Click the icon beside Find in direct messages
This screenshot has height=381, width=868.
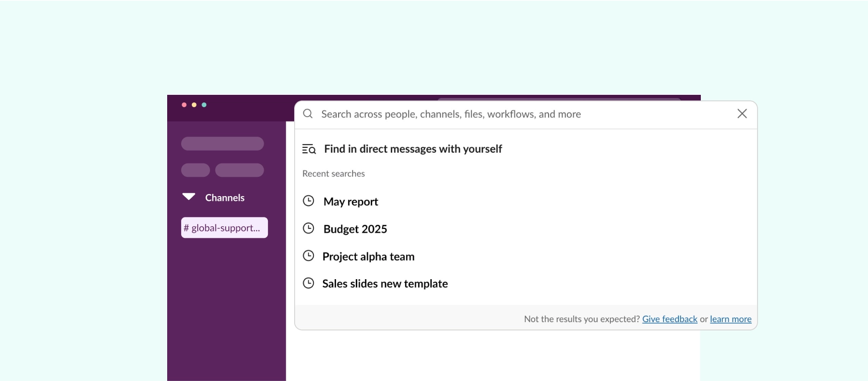[309, 150]
